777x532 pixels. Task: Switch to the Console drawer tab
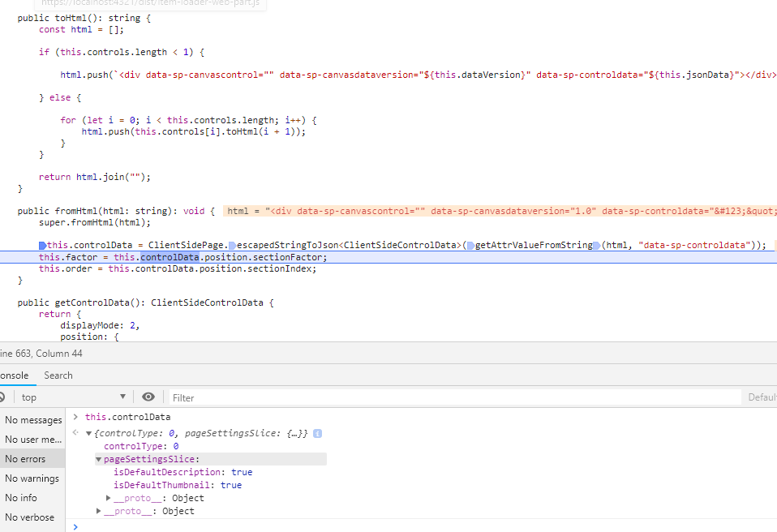(x=15, y=375)
